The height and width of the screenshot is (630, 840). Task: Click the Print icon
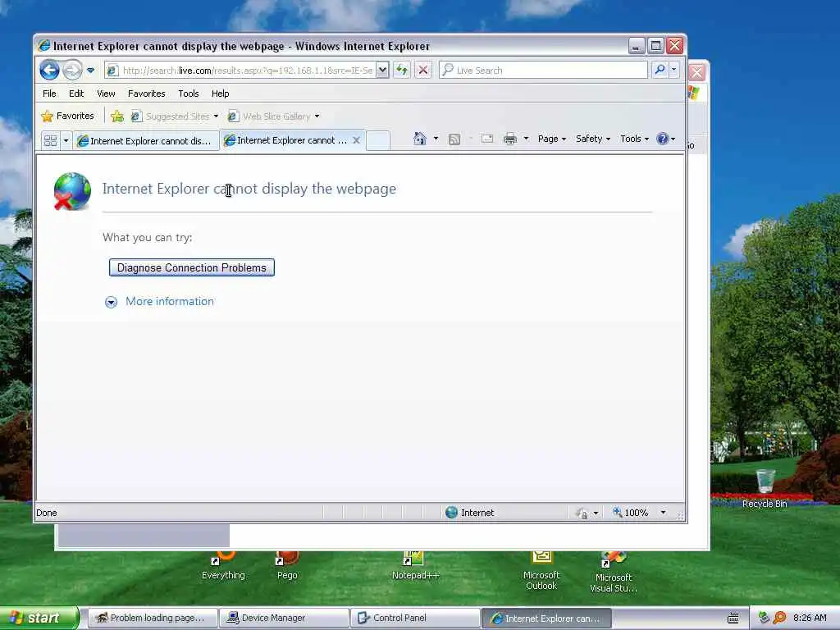pos(510,139)
